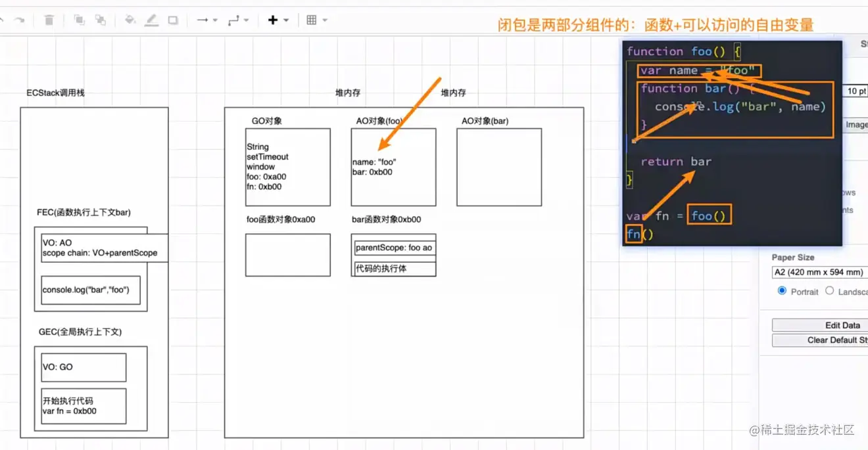868x450 pixels.
Task: Select the GEC(全局执行上下文) label
Action: click(80, 332)
